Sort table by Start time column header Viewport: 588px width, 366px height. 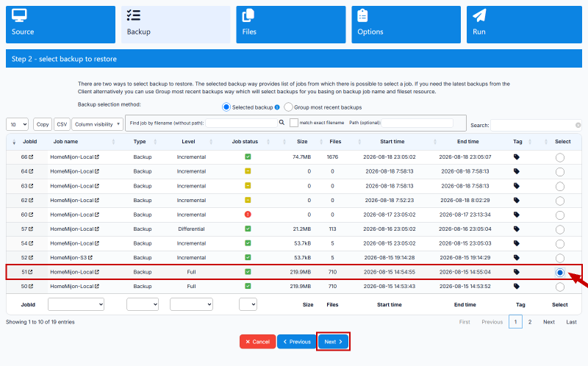(392, 142)
